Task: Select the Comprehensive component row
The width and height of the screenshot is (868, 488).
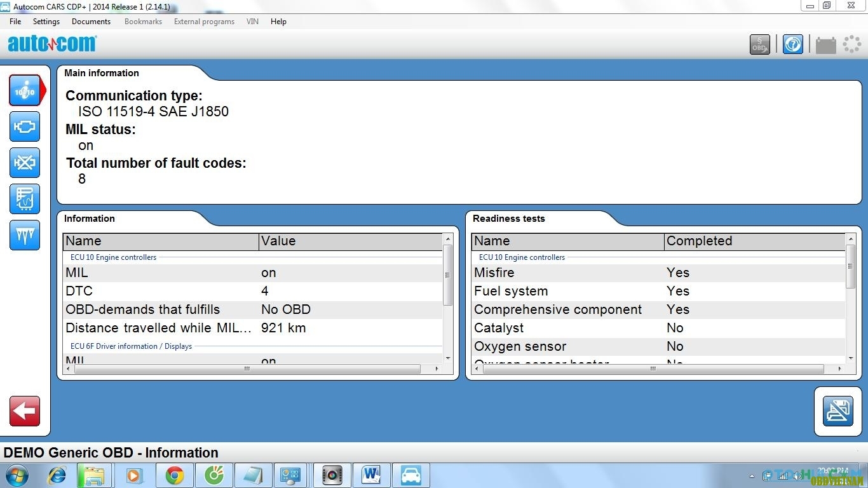Action: tap(658, 309)
